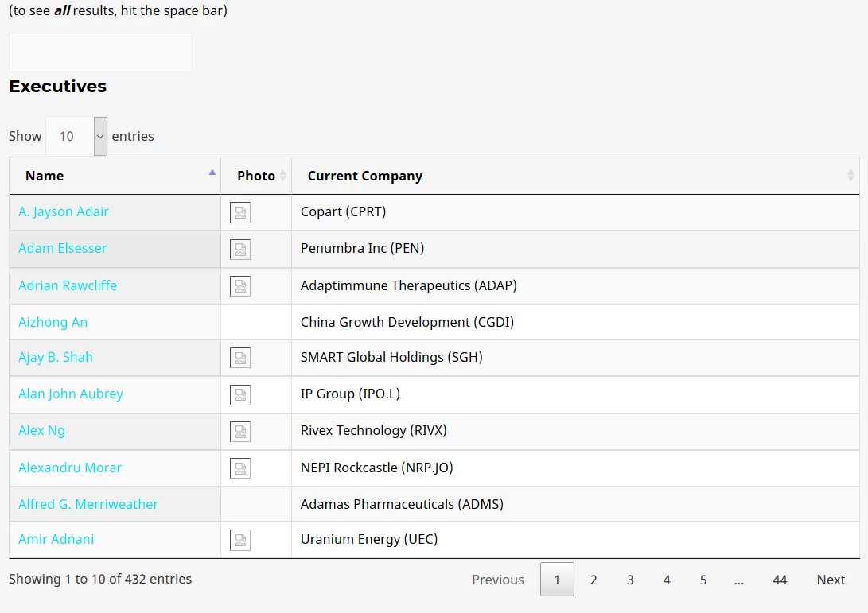This screenshot has width=868, height=613.
Task: Jump to last page 44
Action: click(x=780, y=580)
